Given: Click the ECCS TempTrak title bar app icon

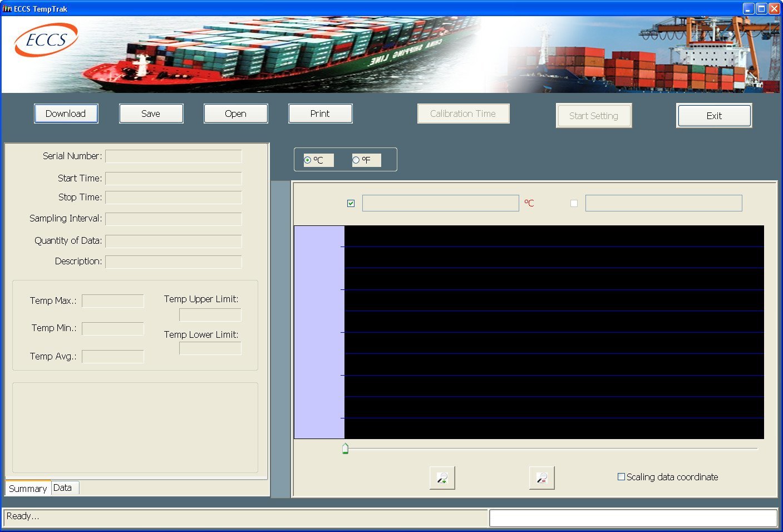Looking at the screenshot, I should 7,8.
